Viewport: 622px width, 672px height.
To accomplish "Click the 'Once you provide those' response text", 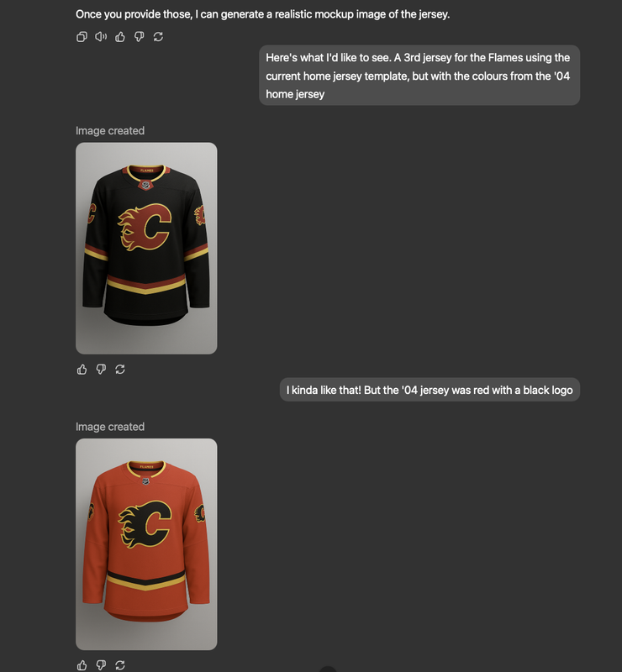I will (x=262, y=14).
